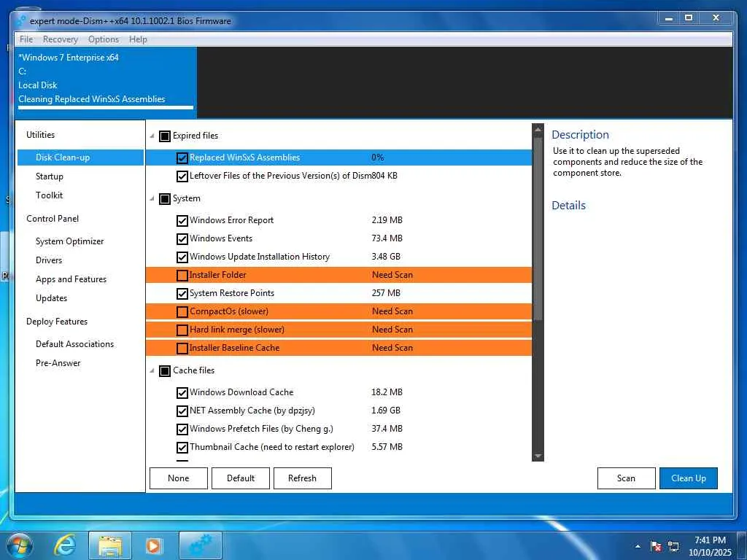The width and height of the screenshot is (747, 560).
Task: Open the Help menu
Action: point(138,39)
